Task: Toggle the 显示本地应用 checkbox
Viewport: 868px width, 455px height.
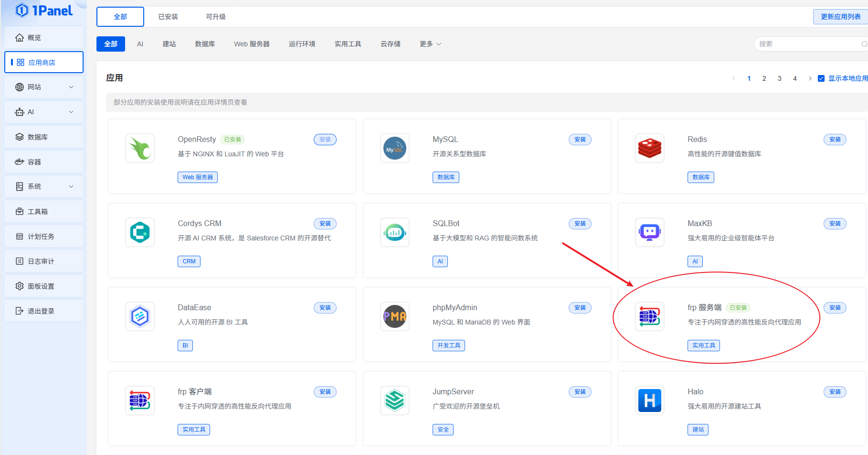Action: point(821,78)
